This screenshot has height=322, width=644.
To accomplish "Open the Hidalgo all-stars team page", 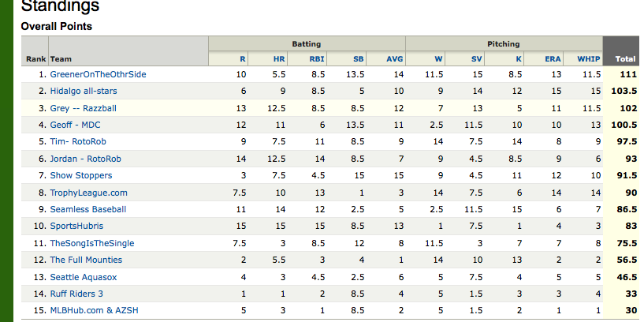I will 84,91.
